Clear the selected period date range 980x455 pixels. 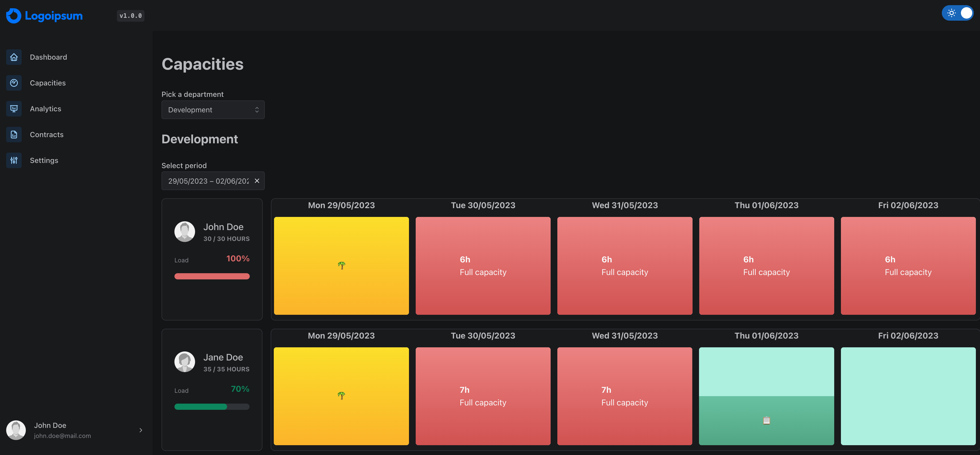[257, 181]
